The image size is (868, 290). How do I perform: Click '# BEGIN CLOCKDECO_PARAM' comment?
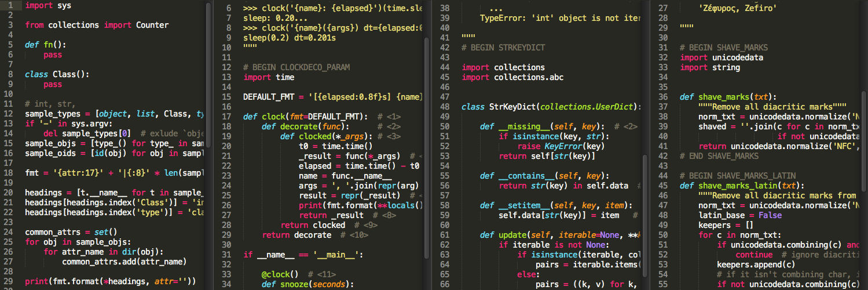coord(296,67)
